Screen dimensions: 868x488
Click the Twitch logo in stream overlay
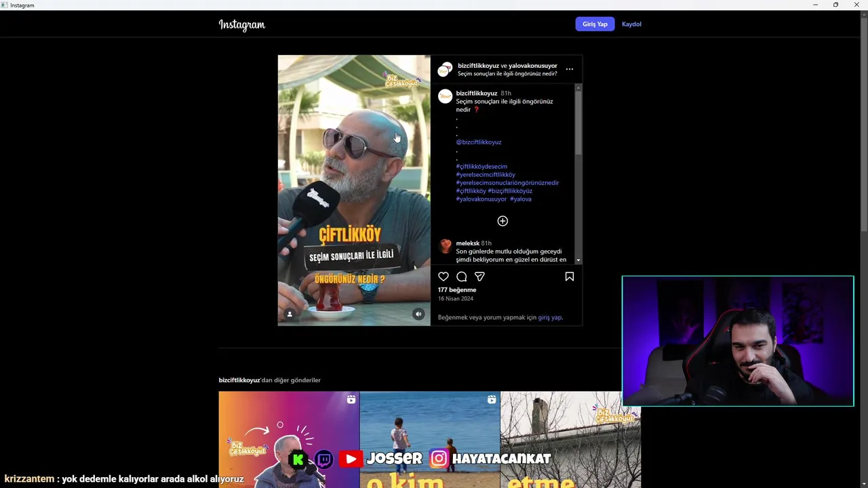pos(324,460)
